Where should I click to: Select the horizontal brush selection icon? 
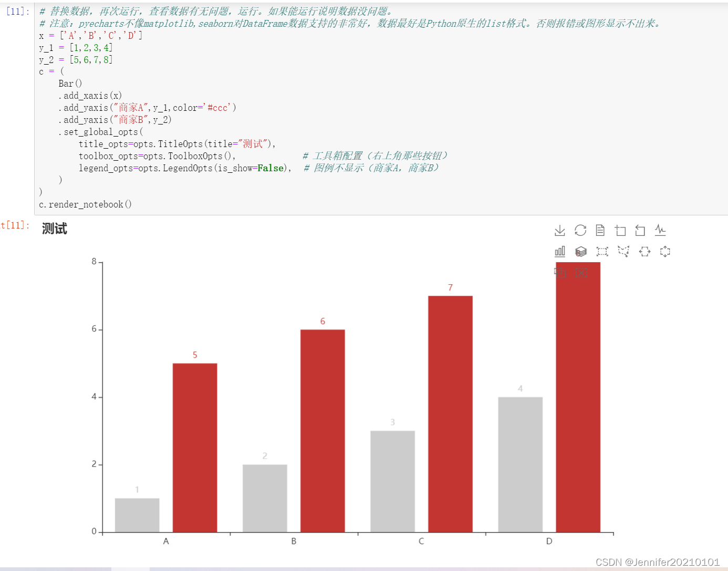coord(644,251)
